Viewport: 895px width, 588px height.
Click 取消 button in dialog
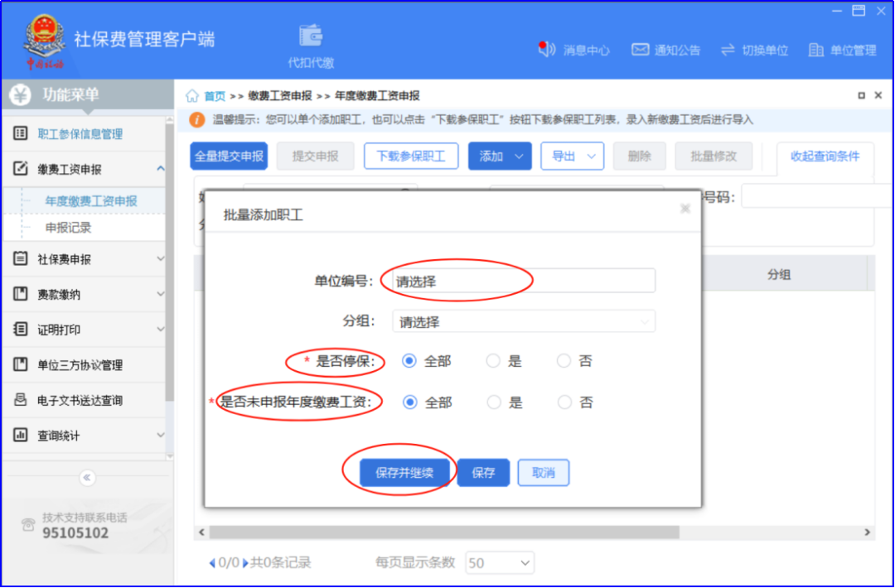544,473
